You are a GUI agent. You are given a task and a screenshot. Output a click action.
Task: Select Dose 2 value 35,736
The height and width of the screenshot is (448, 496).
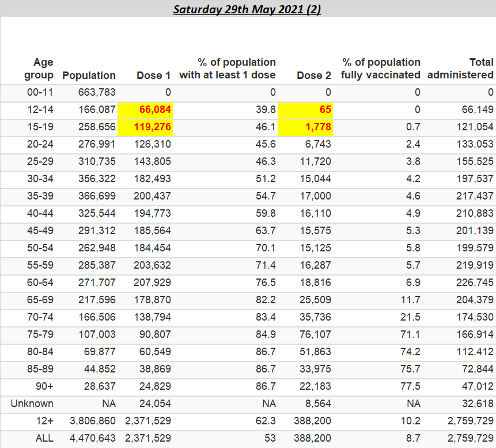coord(315,317)
